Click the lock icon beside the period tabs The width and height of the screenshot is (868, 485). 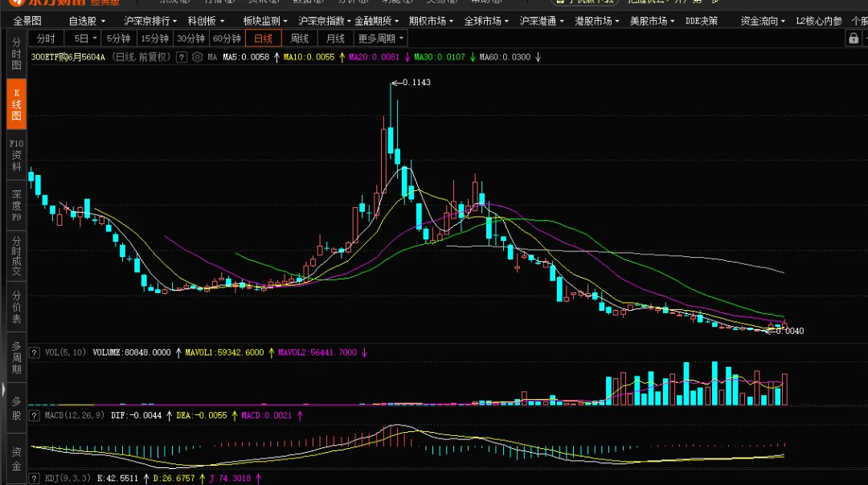(x=853, y=39)
